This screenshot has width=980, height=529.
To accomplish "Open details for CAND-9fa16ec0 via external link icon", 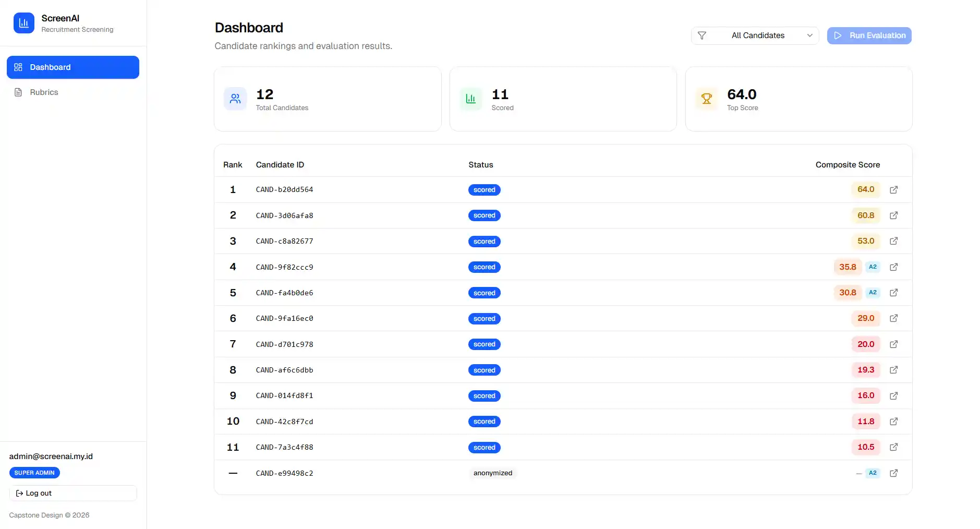I will pyautogui.click(x=893, y=318).
